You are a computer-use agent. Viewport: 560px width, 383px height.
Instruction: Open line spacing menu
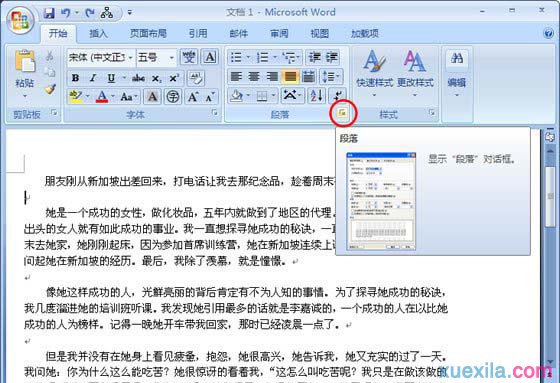pyautogui.click(x=331, y=76)
